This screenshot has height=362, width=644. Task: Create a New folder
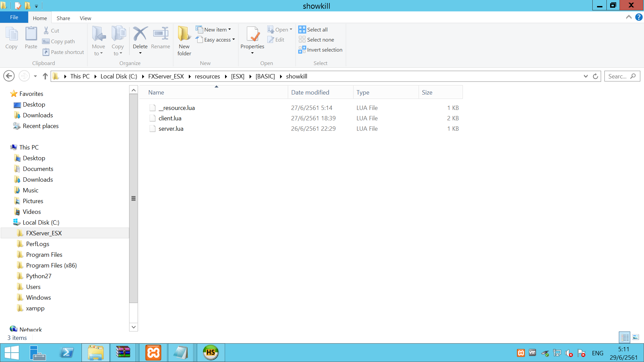point(184,41)
